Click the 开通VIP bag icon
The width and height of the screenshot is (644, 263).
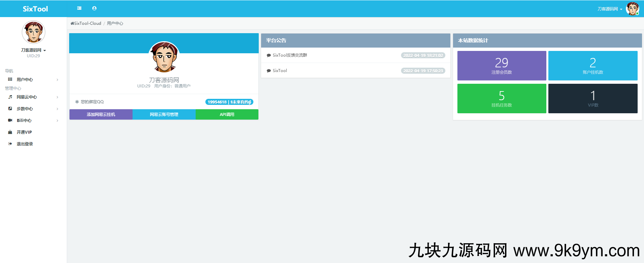click(x=10, y=132)
